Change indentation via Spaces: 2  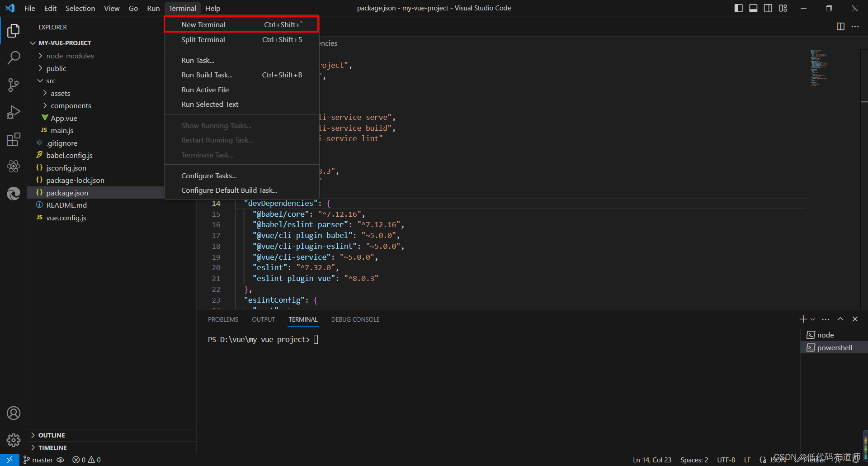[694, 460]
